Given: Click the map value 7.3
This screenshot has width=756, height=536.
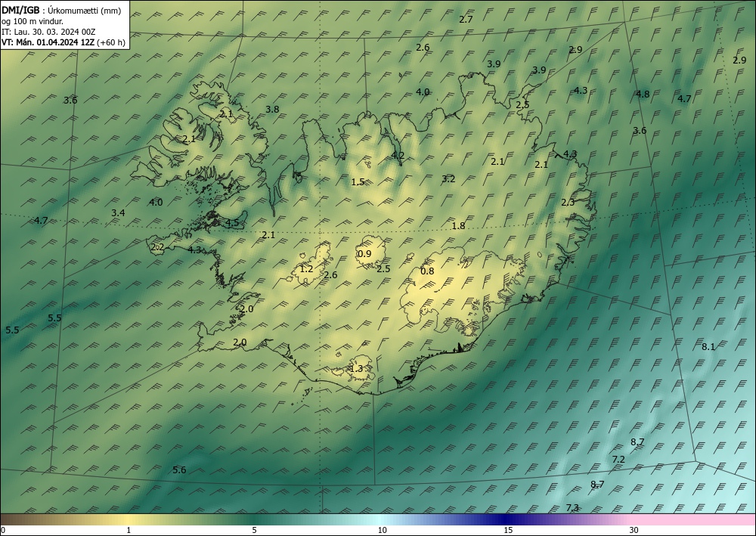Looking at the screenshot, I should coord(572,507).
